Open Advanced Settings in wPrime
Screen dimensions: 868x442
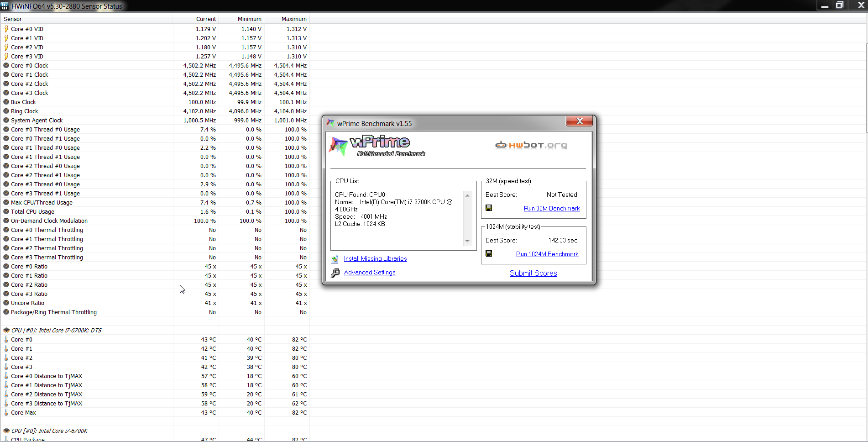[x=370, y=272]
